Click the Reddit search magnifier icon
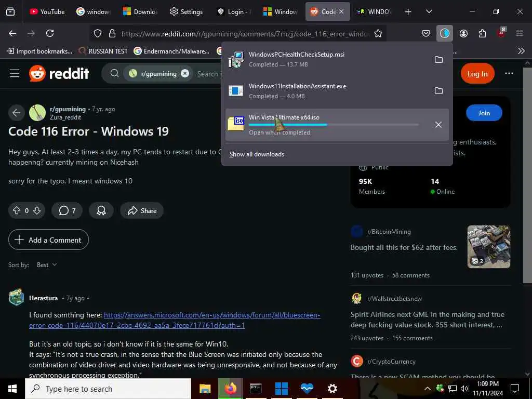The width and height of the screenshot is (532, 399). pos(115,73)
